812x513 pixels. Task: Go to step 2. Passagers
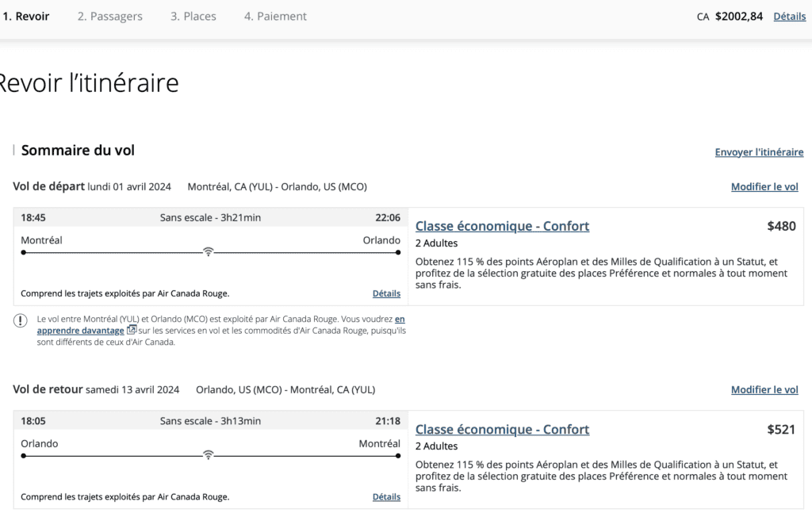(x=110, y=16)
